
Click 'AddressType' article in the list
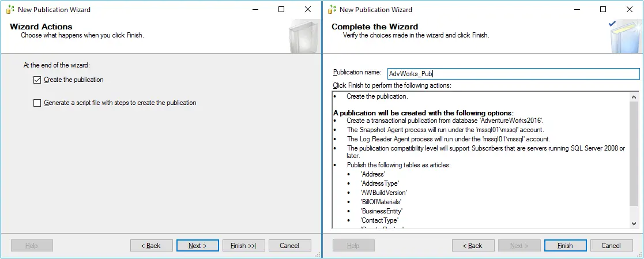coord(380,183)
